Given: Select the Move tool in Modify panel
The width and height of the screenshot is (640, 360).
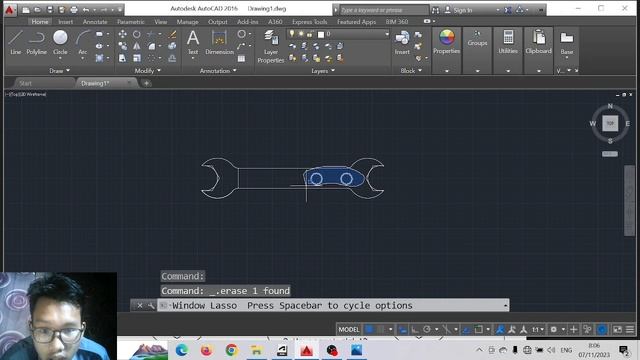Looking at the screenshot, I should [x=122, y=34].
